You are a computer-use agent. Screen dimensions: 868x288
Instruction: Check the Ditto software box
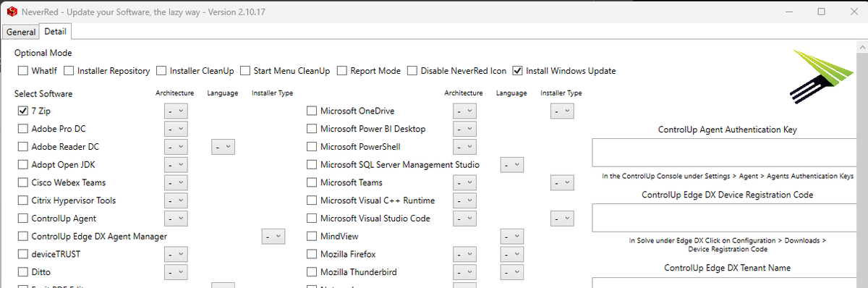click(23, 272)
